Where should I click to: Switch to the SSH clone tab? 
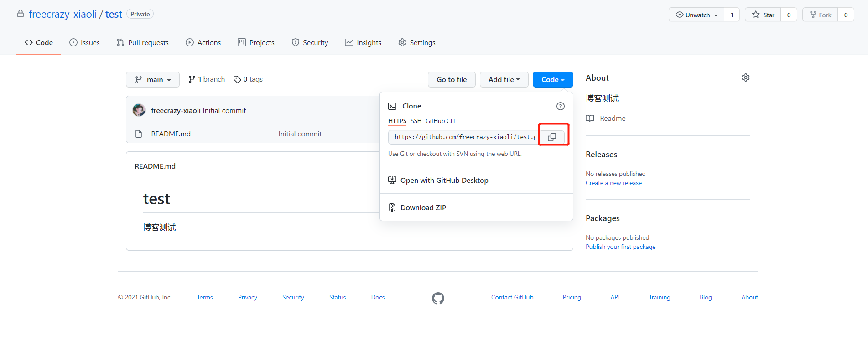pos(416,121)
